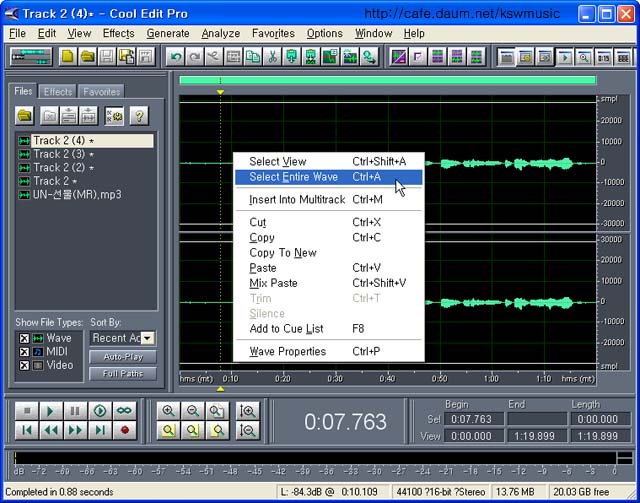This screenshot has height=503, width=640.
Task: Toggle the spectral view toolbar icon
Action: (398, 57)
